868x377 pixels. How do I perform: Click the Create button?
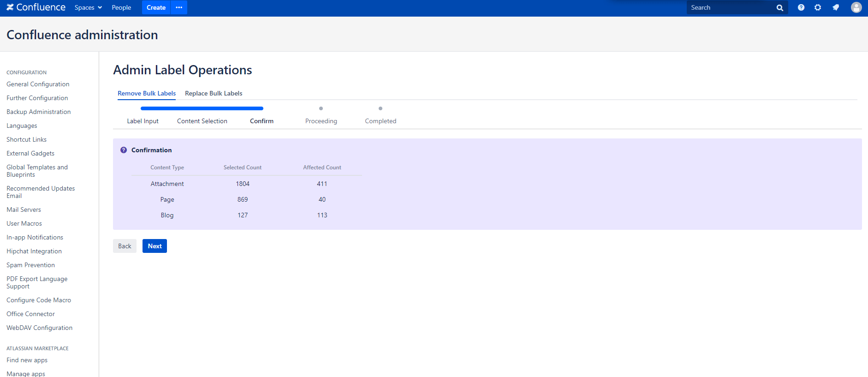(156, 7)
